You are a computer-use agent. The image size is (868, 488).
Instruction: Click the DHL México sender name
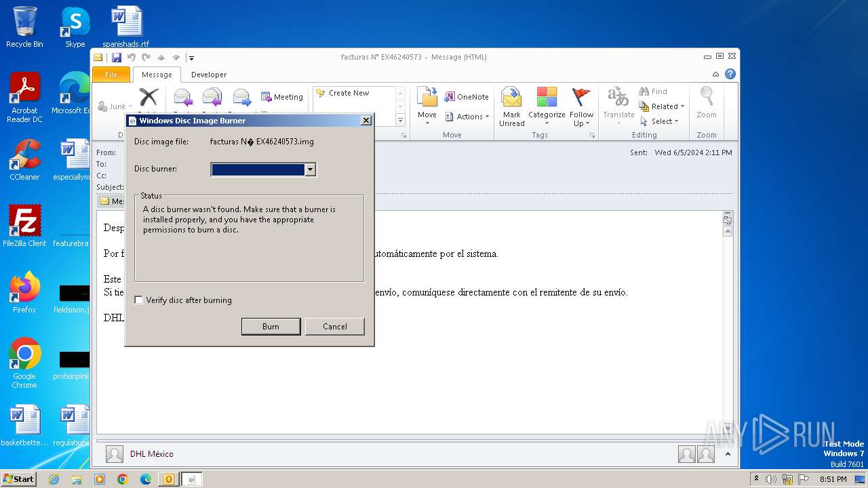(152, 454)
